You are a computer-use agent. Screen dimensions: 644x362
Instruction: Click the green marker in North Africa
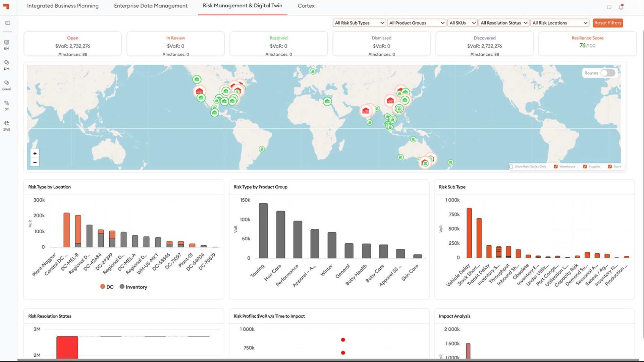[327, 101]
